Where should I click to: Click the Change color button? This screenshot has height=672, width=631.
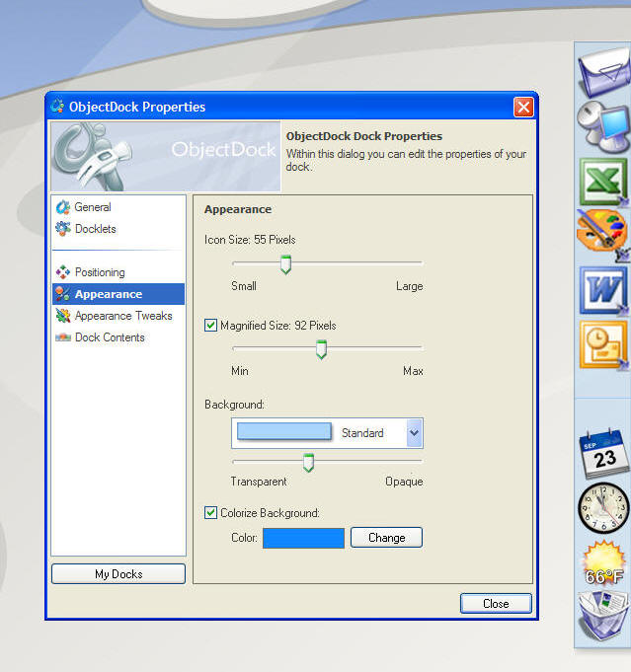(386, 538)
